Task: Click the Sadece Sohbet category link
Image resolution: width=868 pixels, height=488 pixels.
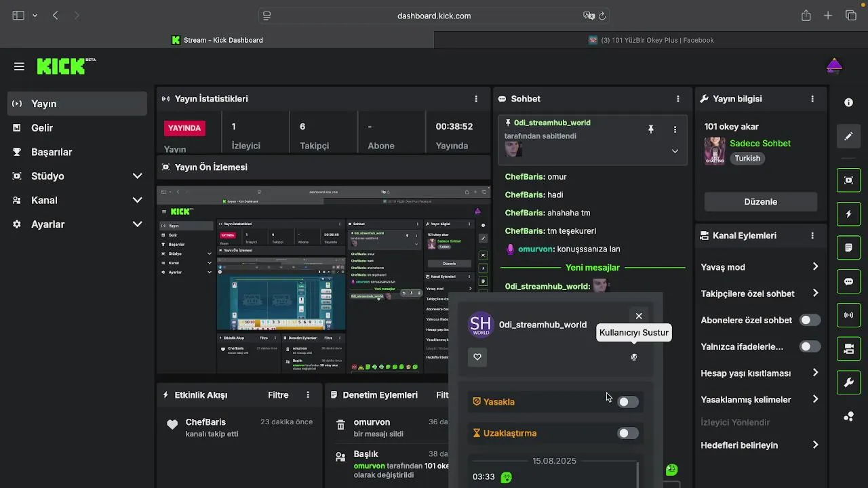Action: pyautogui.click(x=760, y=144)
